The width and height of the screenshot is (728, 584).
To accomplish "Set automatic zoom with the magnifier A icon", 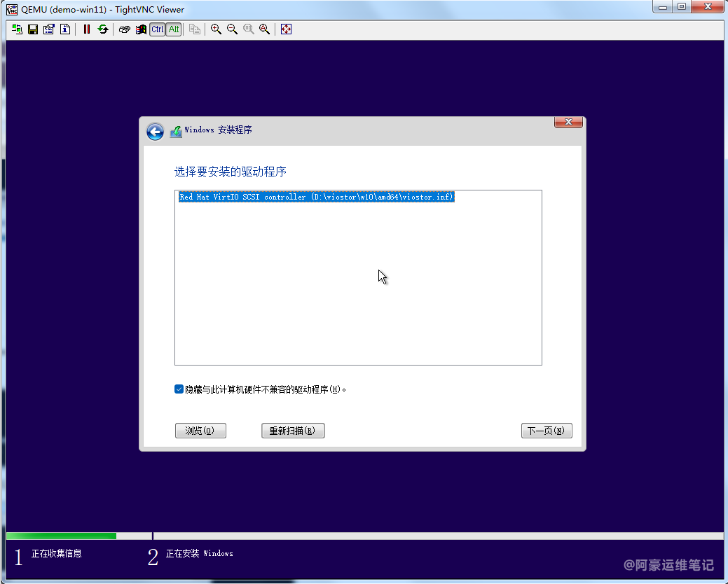I will (264, 29).
